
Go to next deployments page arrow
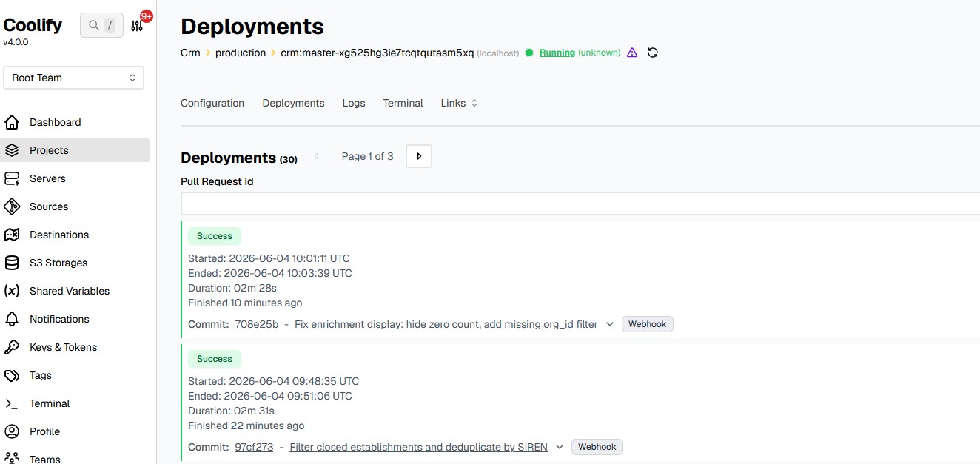tap(419, 156)
